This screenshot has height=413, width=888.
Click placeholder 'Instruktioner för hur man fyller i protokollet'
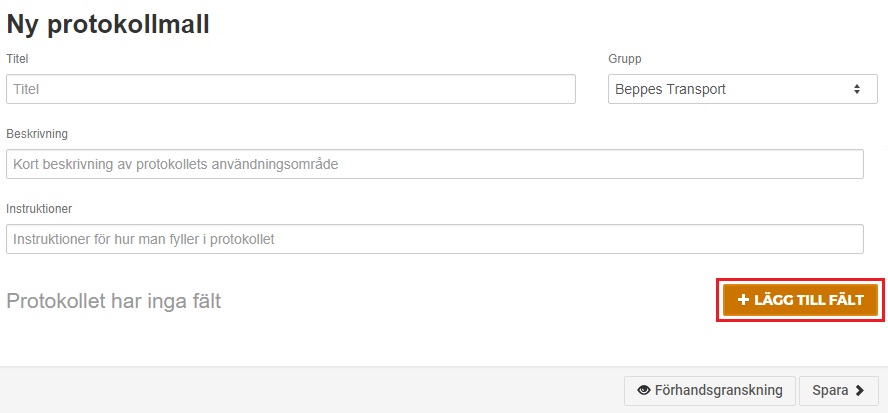click(x=144, y=239)
